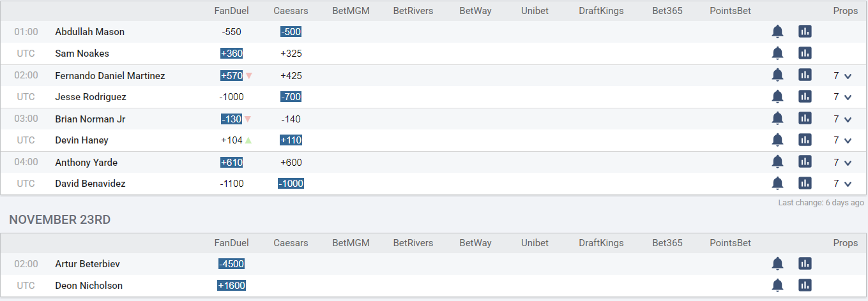Image resolution: width=868 pixels, height=301 pixels.
Task: Click FanDuel header in top odds table
Action: coord(231,11)
